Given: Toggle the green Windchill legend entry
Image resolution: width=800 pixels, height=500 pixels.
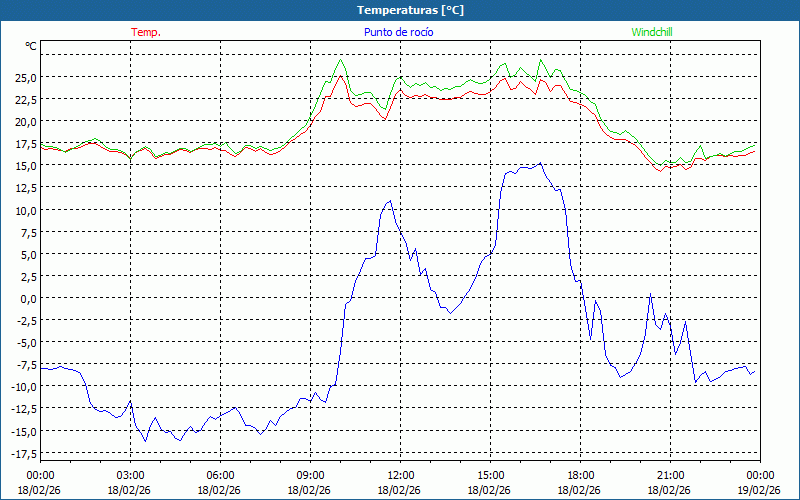Looking at the screenshot, I should point(652,32).
